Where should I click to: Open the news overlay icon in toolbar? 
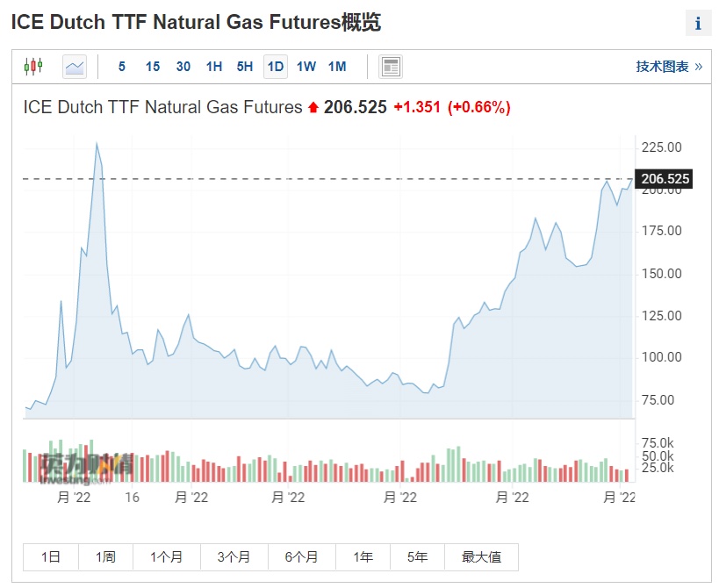pyautogui.click(x=390, y=66)
